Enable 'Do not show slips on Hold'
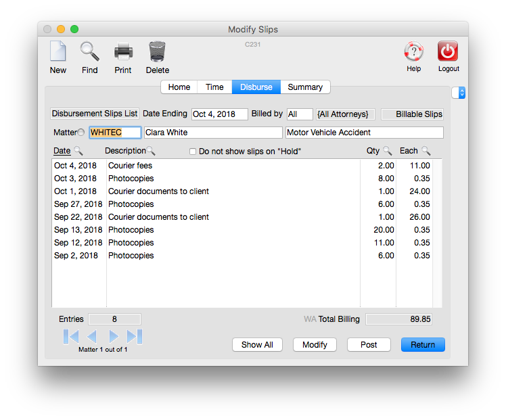Screen dimensions: 506x420 coord(193,151)
